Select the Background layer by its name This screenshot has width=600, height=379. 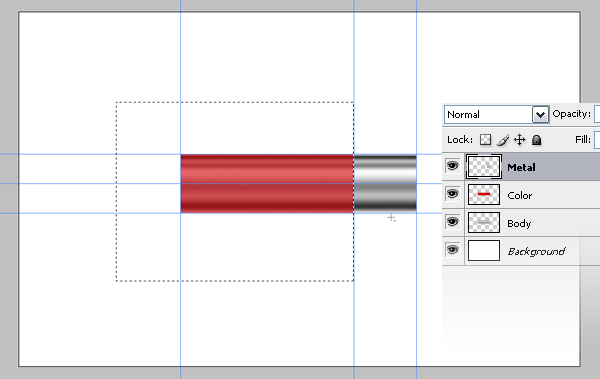click(536, 252)
